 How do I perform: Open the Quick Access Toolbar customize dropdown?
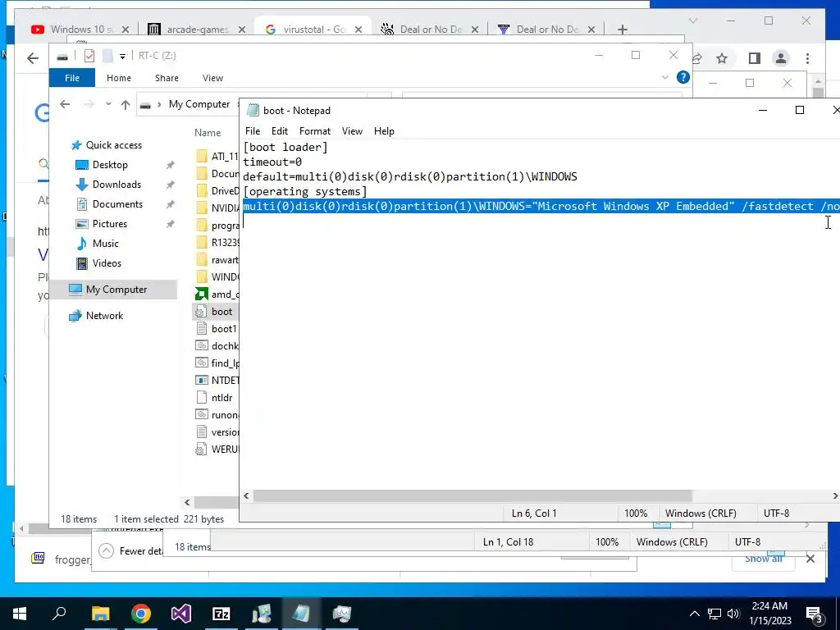pos(122,56)
